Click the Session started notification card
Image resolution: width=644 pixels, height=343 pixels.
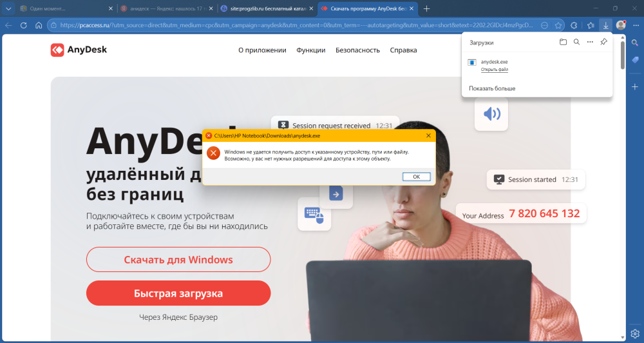(536, 180)
